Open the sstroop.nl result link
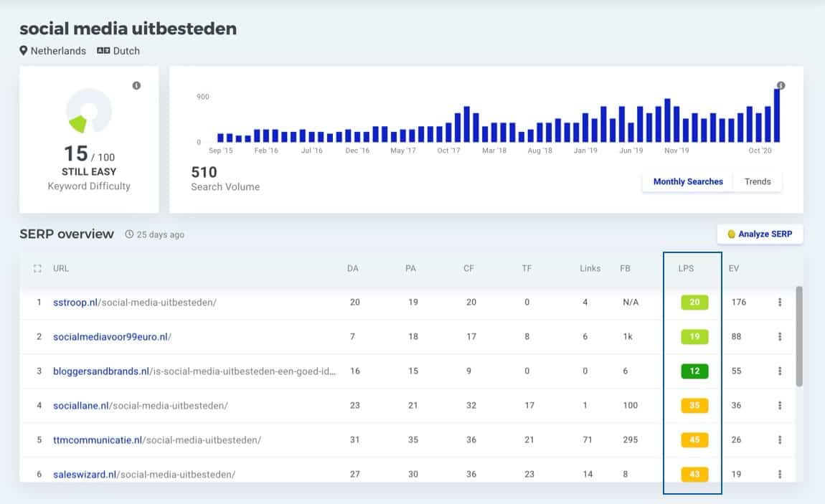This screenshot has width=825, height=504. [x=135, y=303]
